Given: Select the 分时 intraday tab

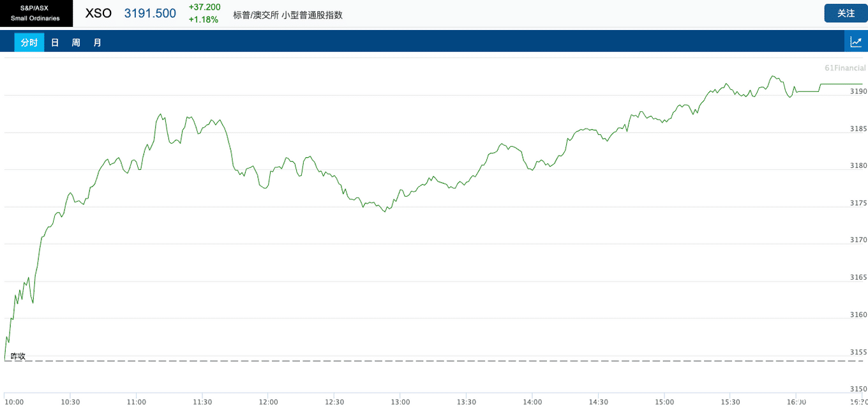Looking at the screenshot, I should click(29, 43).
